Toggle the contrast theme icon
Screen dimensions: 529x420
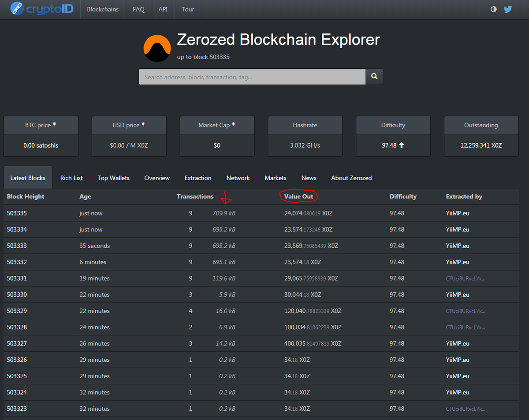pos(494,9)
